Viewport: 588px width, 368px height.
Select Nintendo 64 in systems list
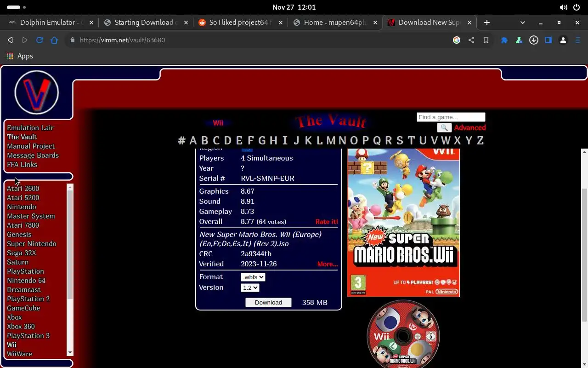pos(26,281)
